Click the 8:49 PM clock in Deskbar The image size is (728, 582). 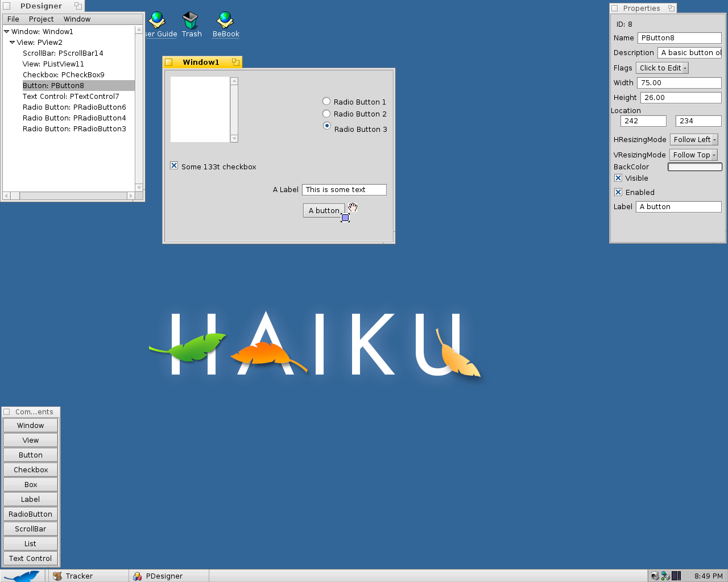click(708, 576)
